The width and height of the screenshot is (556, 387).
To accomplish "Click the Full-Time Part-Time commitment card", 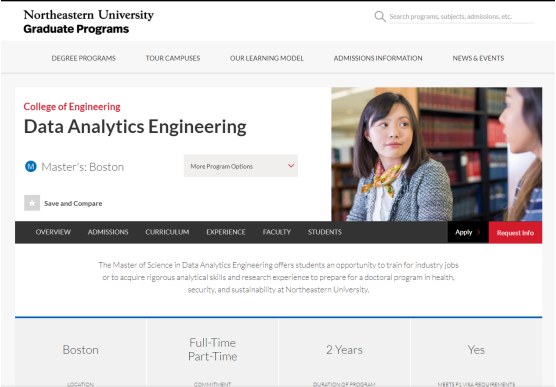I will pyautogui.click(x=212, y=352).
